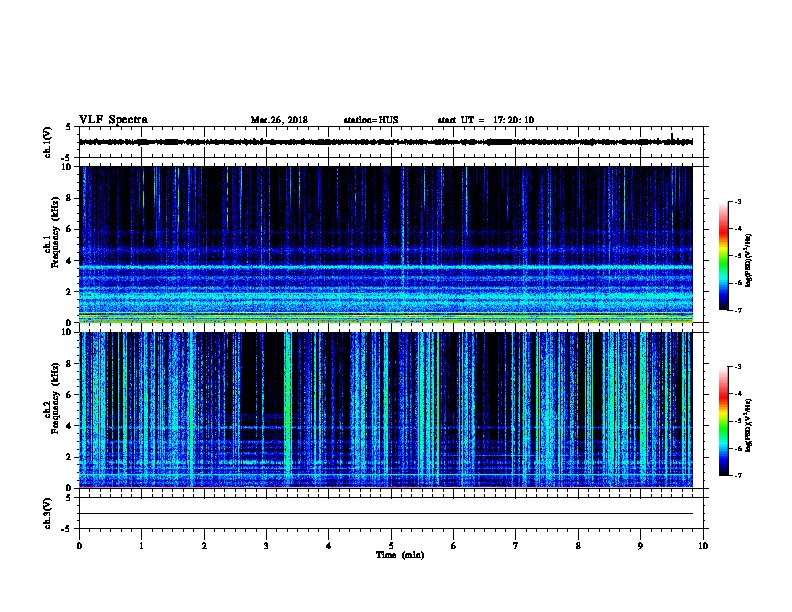Image resolution: width=792 pixels, height=612 pixels.
Task: Click the "-7" tick on ch.1 colorbar
Action: [x=738, y=310]
